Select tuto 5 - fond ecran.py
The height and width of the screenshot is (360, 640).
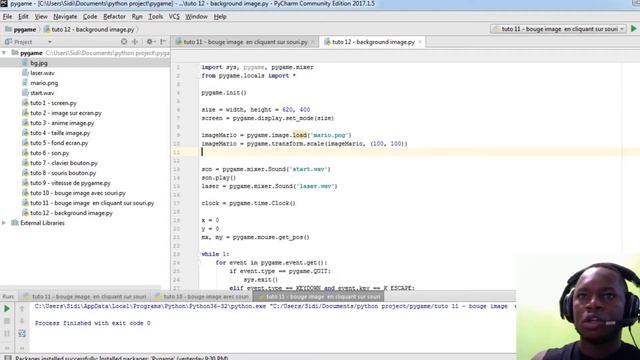pyautogui.click(x=59, y=143)
